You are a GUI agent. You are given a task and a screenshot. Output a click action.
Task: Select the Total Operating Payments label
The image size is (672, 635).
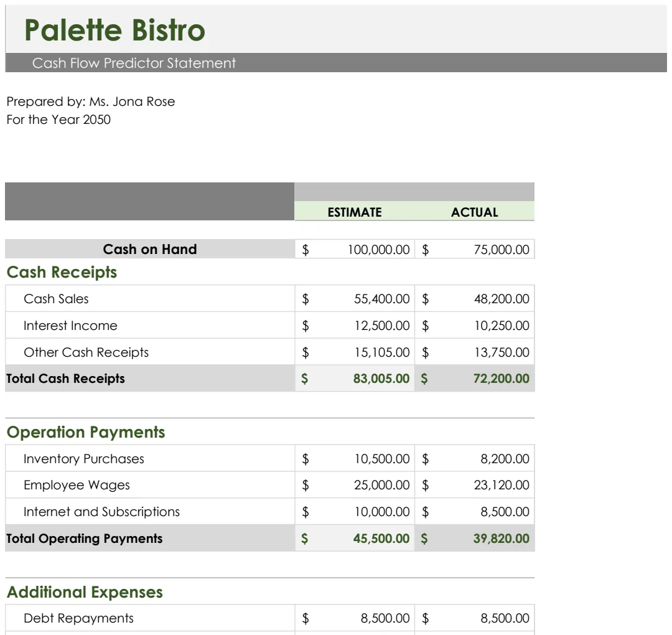(85, 539)
